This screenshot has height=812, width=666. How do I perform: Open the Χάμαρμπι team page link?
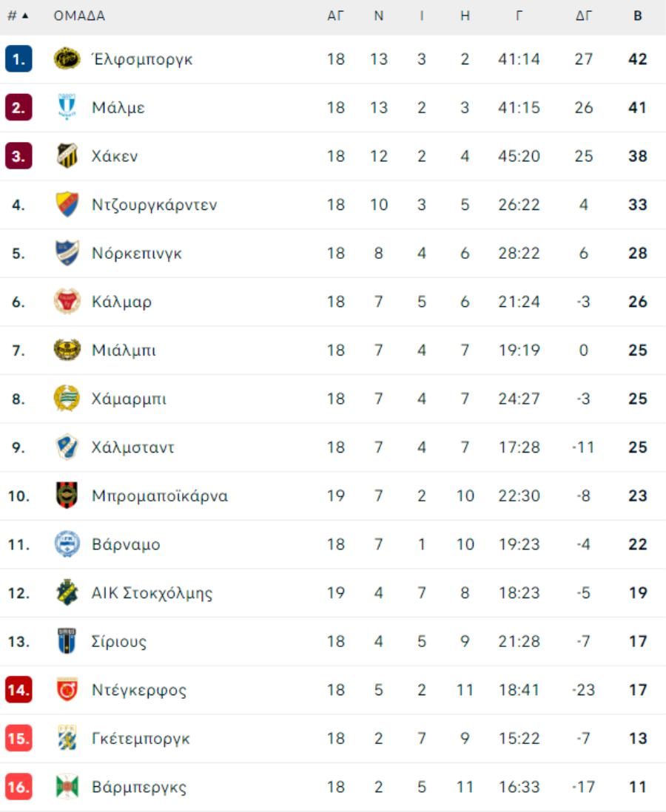coord(129,399)
